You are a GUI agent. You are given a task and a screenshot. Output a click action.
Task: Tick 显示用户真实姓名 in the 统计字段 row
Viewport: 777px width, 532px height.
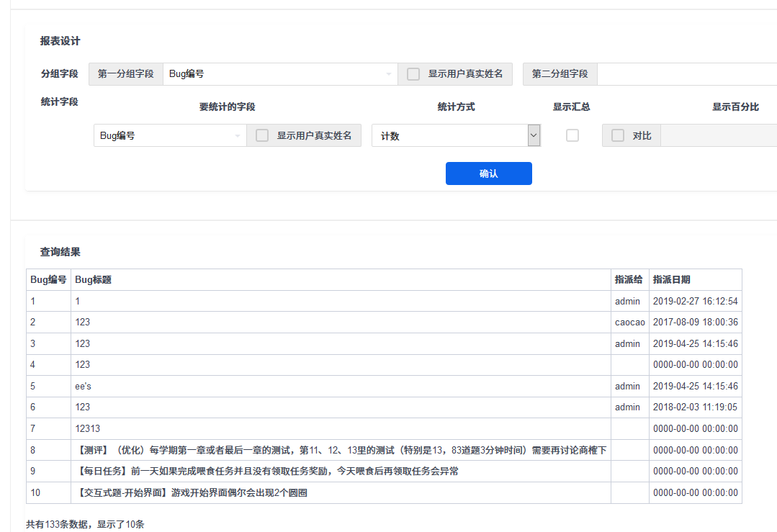262,135
